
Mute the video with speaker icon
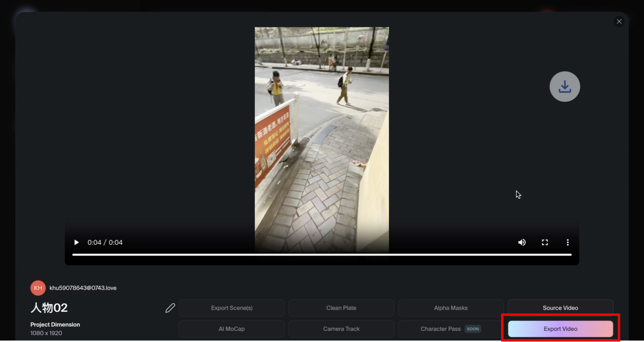tap(522, 242)
